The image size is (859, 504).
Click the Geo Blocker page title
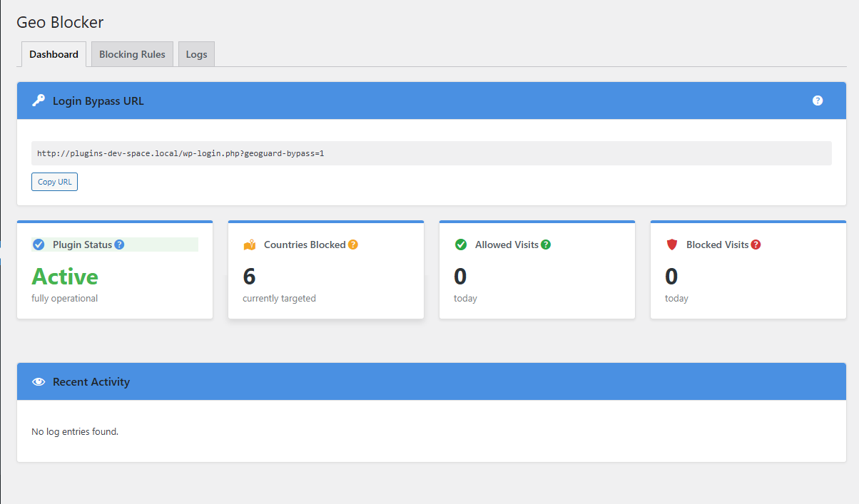(x=60, y=22)
